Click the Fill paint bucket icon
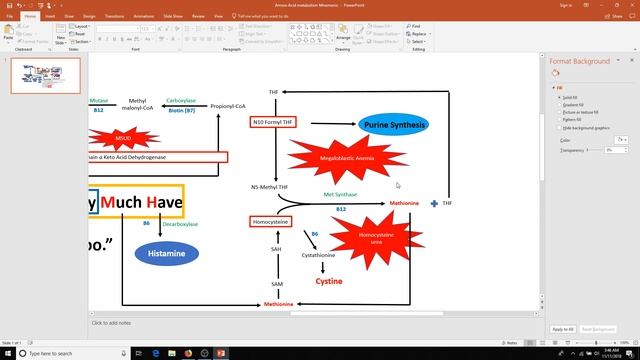 tap(555, 73)
